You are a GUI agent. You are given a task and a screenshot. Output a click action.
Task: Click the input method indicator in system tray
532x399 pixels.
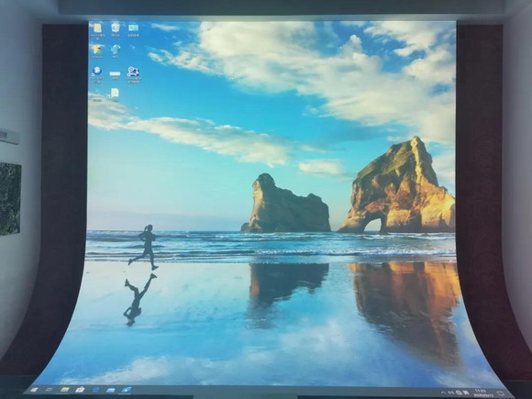point(466,393)
